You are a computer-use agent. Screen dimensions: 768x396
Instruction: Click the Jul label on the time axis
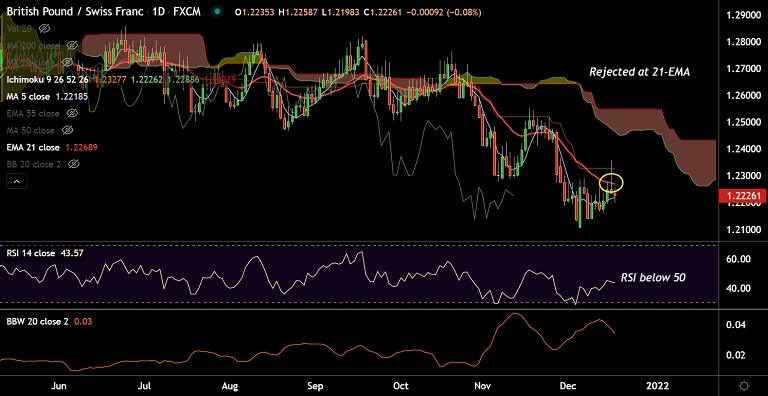[x=144, y=385]
